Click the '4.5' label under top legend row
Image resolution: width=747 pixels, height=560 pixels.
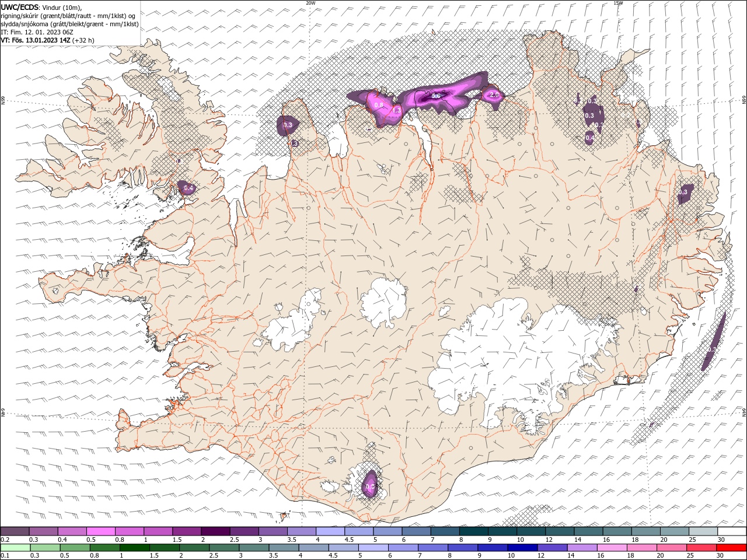point(349,540)
